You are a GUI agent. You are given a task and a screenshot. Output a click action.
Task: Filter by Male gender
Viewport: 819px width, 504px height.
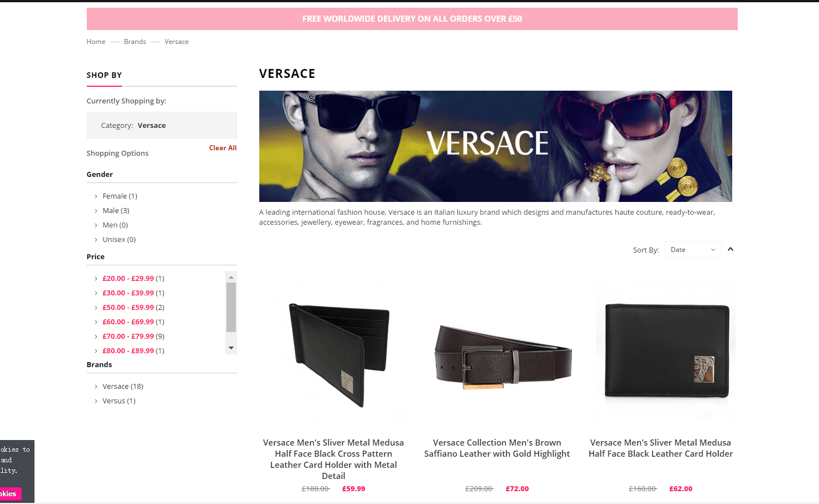116,211
